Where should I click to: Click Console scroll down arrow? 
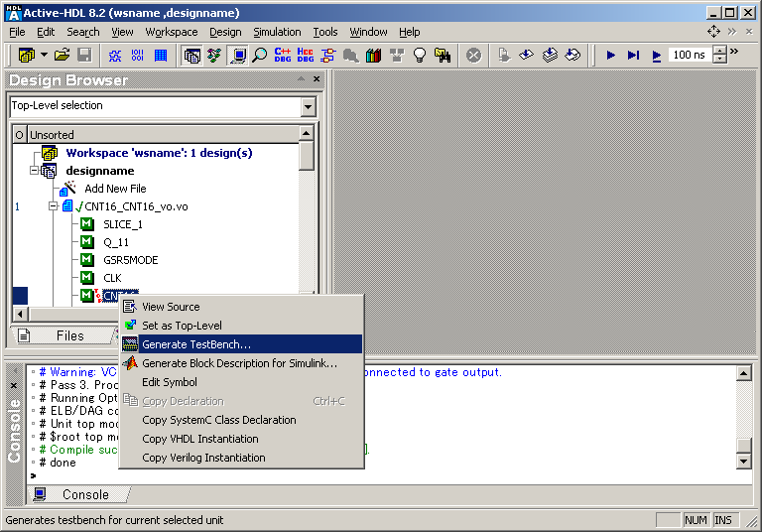744,461
